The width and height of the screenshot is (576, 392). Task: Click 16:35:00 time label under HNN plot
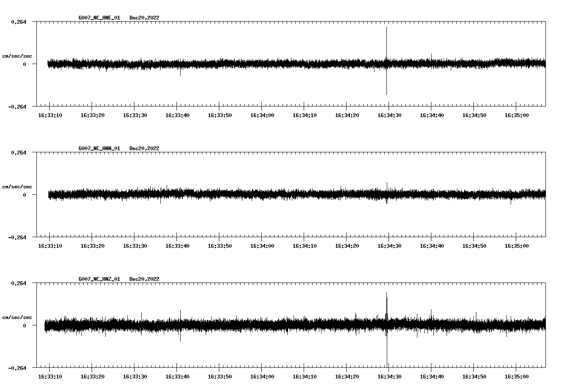517,246
